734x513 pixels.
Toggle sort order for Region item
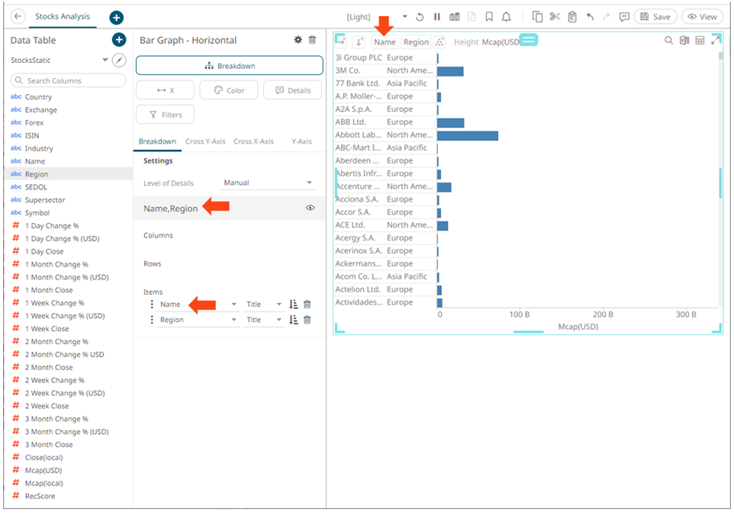coord(294,320)
